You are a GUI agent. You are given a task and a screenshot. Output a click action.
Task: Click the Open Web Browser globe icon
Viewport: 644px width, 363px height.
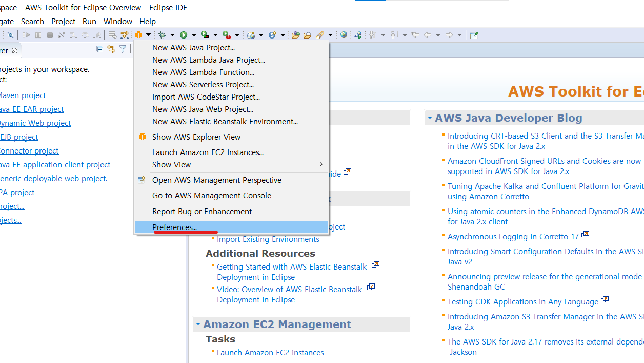point(344,35)
